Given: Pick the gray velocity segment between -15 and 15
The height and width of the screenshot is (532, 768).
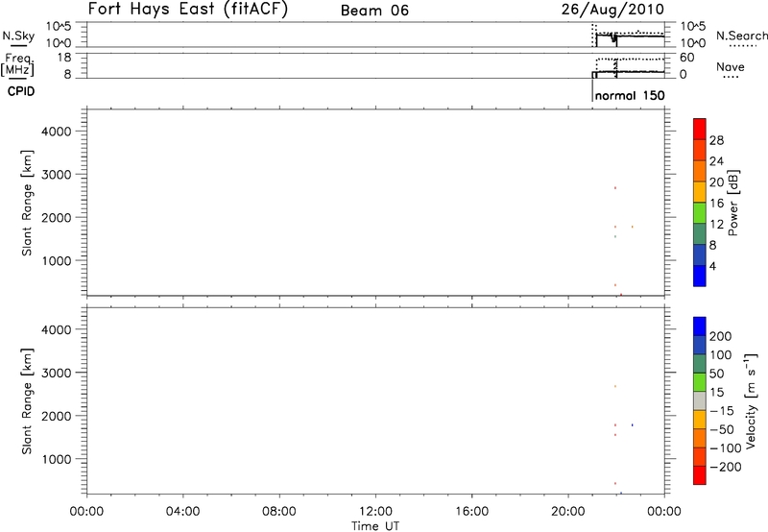Looking at the screenshot, I should point(700,400).
